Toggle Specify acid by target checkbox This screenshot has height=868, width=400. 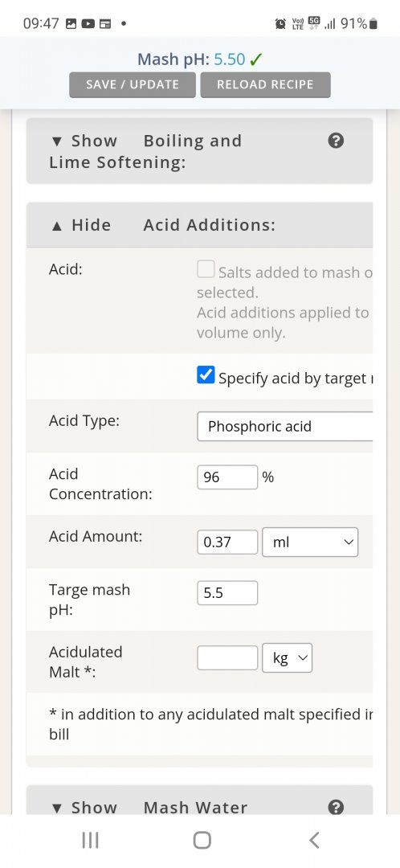coord(206,375)
